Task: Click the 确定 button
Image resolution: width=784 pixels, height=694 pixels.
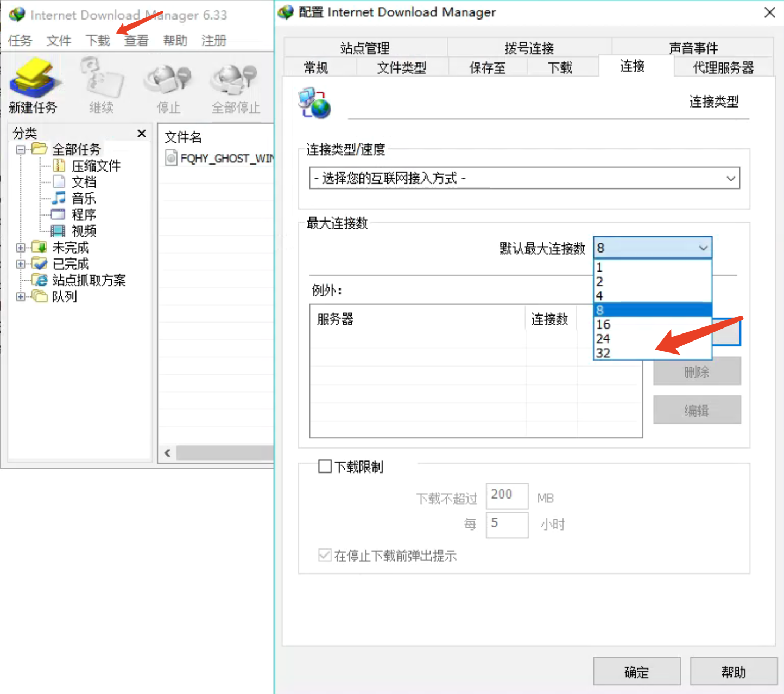Action: (637, 671)
